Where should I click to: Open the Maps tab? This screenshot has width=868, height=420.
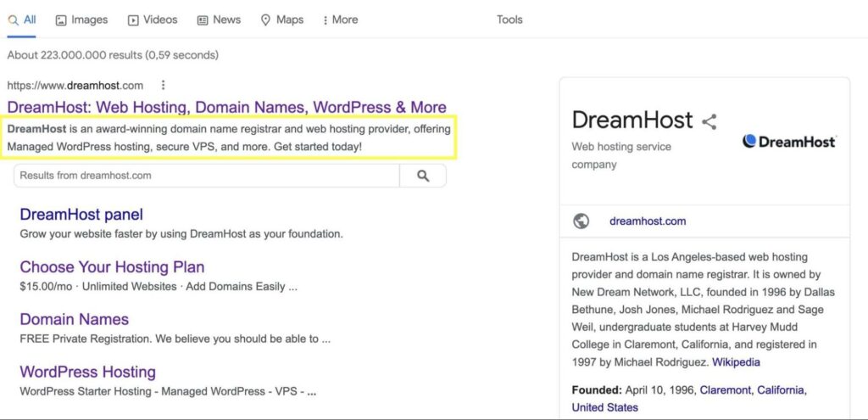[281, 20]
